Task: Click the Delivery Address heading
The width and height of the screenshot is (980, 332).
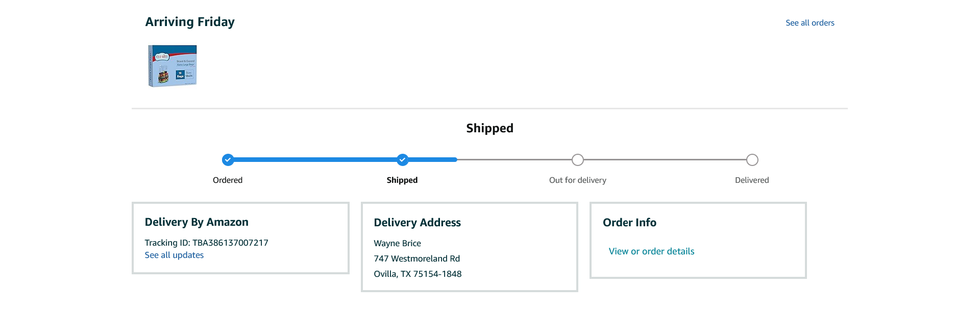Action: tap(417, 223)
